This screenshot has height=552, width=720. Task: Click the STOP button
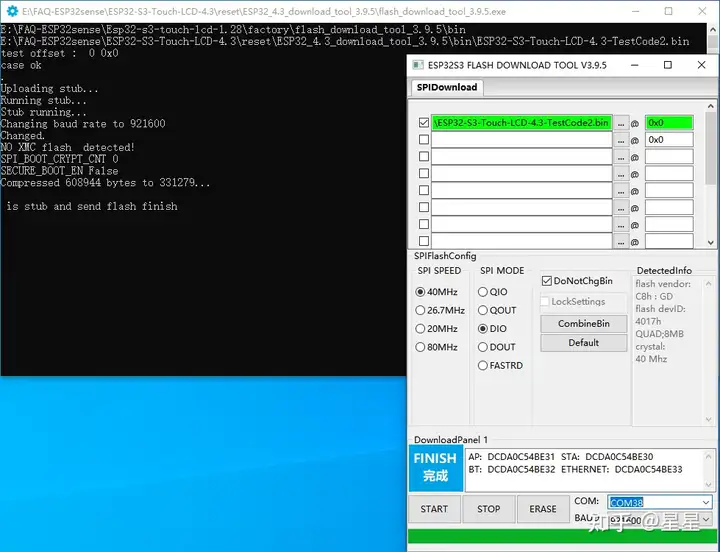[x=489, y=509]
